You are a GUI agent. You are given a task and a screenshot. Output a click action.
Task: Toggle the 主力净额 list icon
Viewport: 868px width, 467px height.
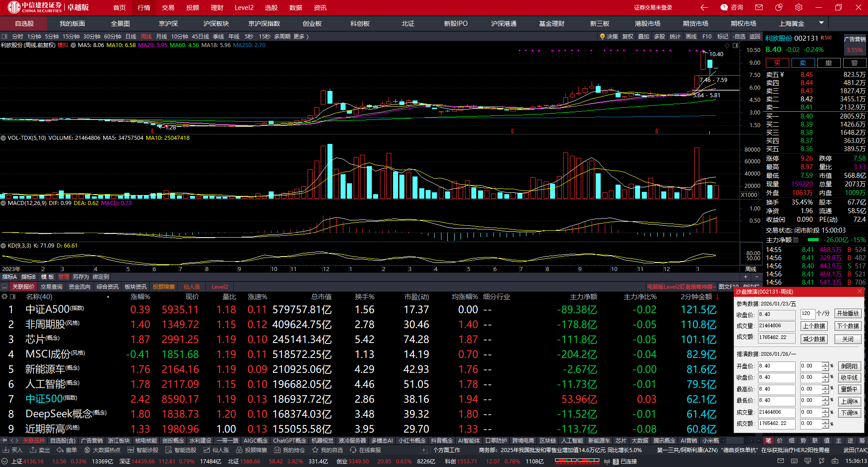coord(796,240)
